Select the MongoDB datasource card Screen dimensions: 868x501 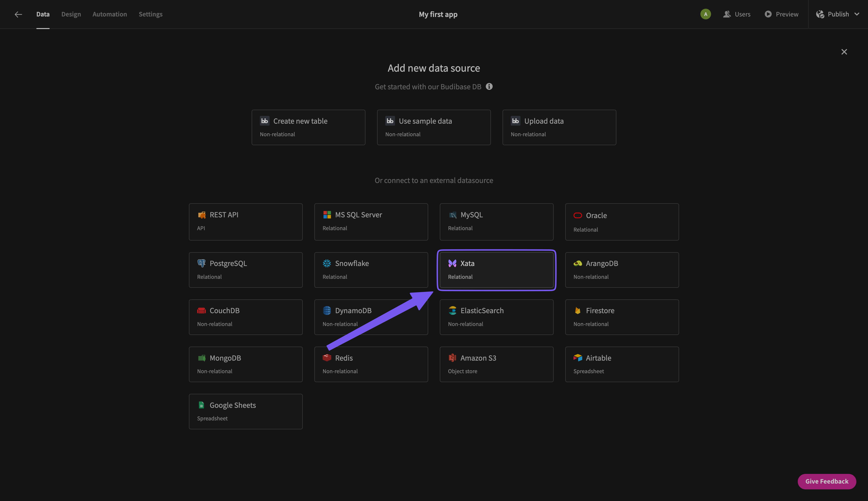[246, 364]
